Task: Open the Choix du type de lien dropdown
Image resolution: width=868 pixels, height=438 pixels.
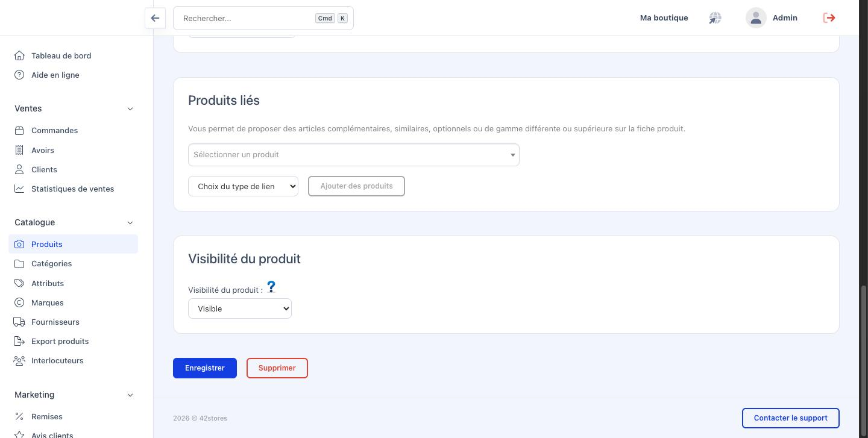Action: (x=243, y=186)
